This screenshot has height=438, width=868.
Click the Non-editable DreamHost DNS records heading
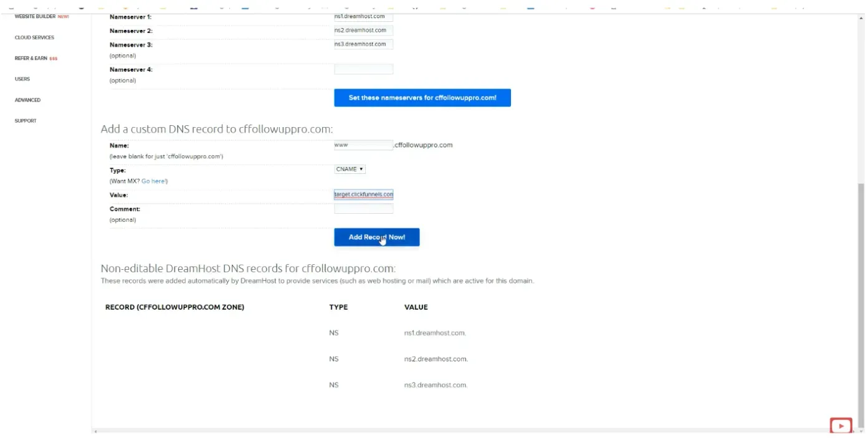tap(248, 269)
